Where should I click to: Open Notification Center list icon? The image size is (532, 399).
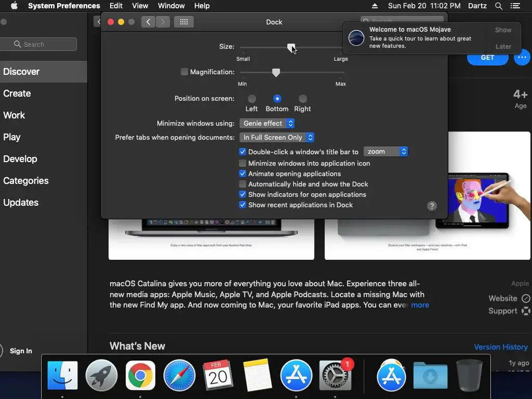tap(515, 6)
